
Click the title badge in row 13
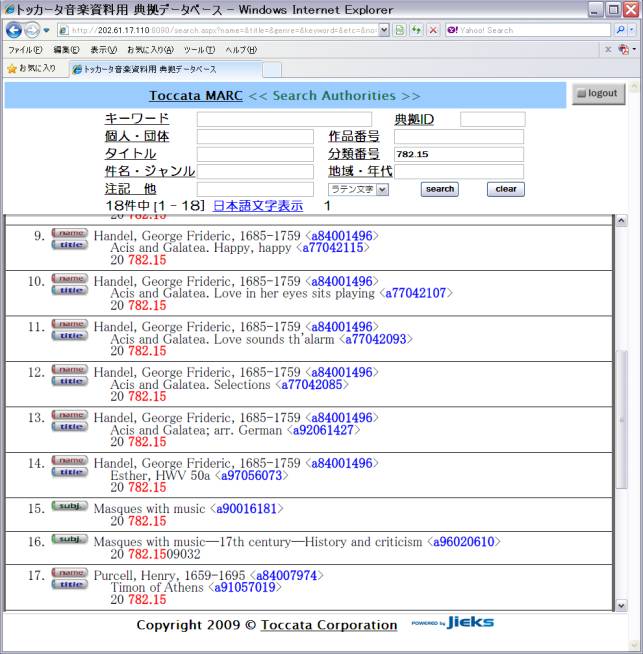(x=70, y=427)
